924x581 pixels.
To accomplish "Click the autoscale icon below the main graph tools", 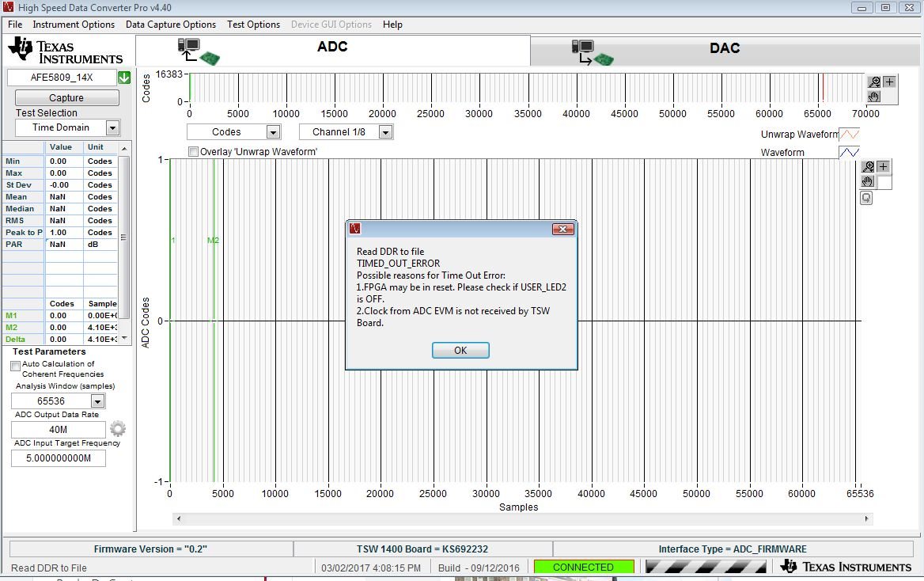I will click(866, 198).
